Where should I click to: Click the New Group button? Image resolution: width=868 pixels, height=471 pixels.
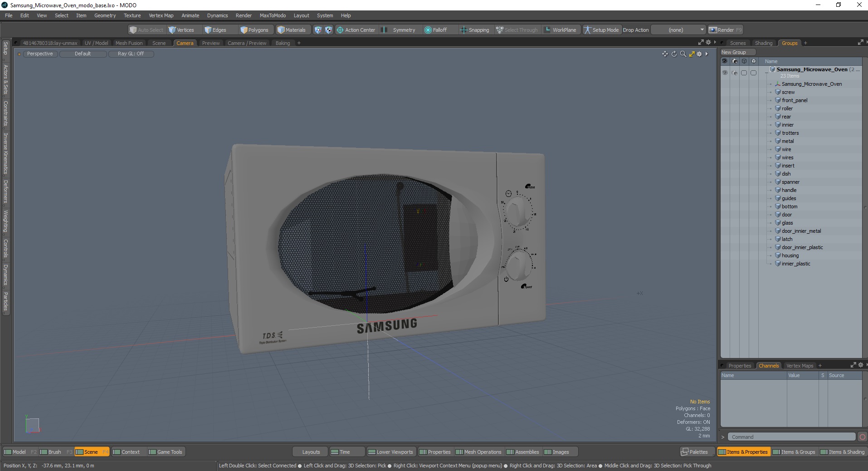coord(737,52)
